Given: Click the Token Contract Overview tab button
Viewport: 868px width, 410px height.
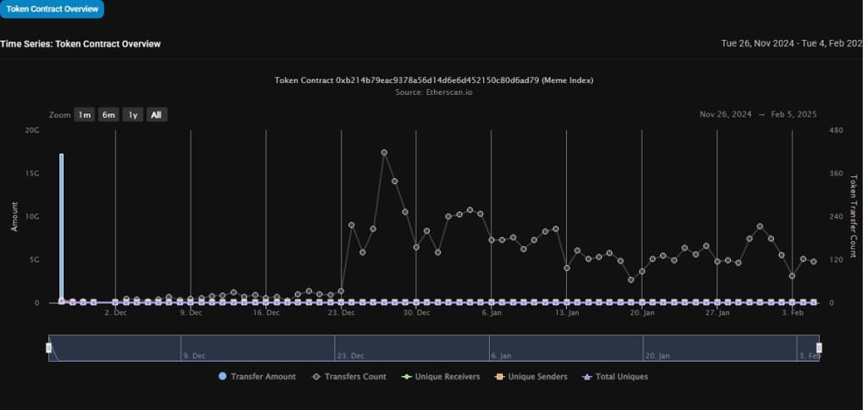Looking at the screenshot, I should point(52,9).
